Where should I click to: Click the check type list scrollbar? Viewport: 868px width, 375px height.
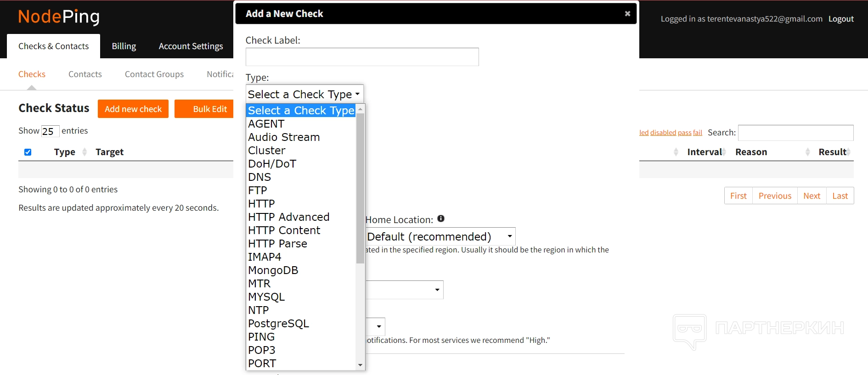coord(360,188)
